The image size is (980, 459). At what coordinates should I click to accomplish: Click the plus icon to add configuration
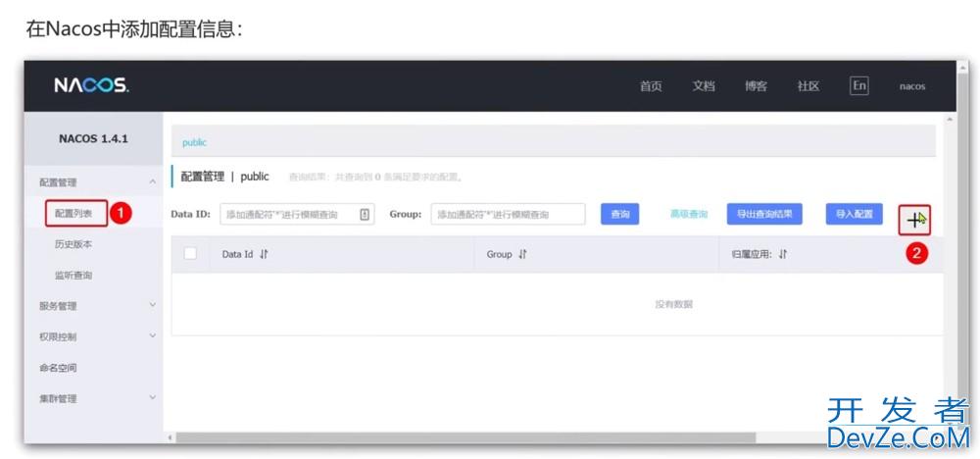914,220
